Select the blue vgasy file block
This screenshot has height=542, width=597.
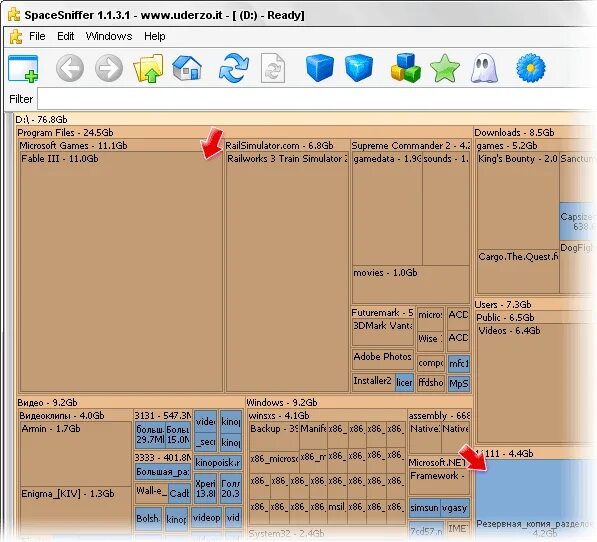[455, 507]
